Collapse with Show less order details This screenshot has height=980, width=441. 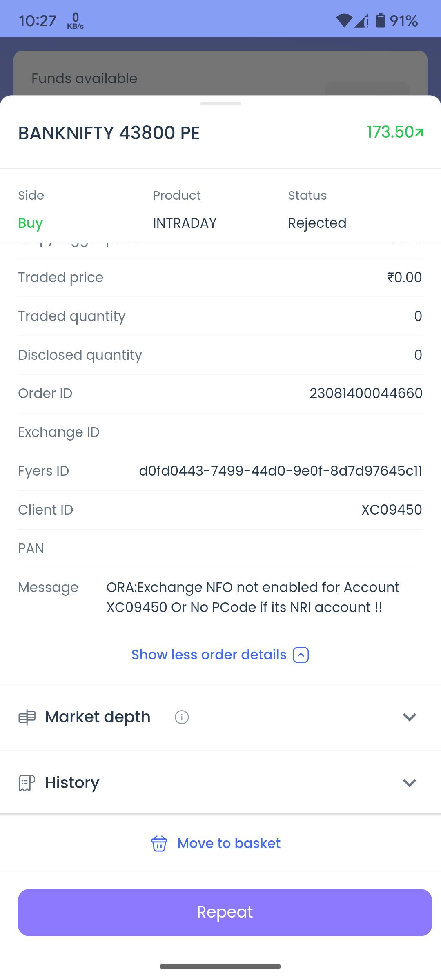click(x=209, y=655)
